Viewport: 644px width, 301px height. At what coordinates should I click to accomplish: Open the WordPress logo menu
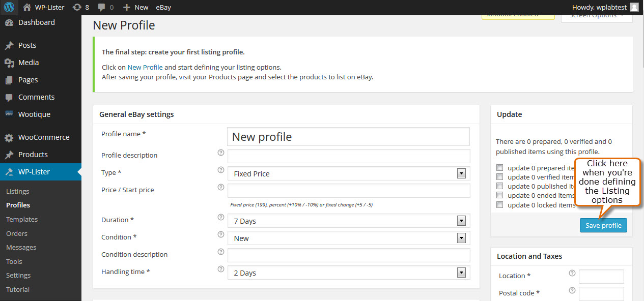(10, 7)
